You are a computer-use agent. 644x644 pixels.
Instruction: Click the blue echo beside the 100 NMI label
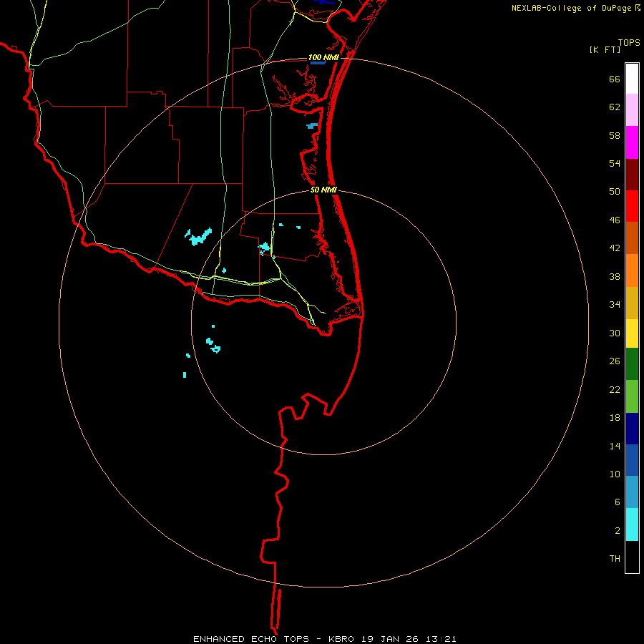(318, 63)
